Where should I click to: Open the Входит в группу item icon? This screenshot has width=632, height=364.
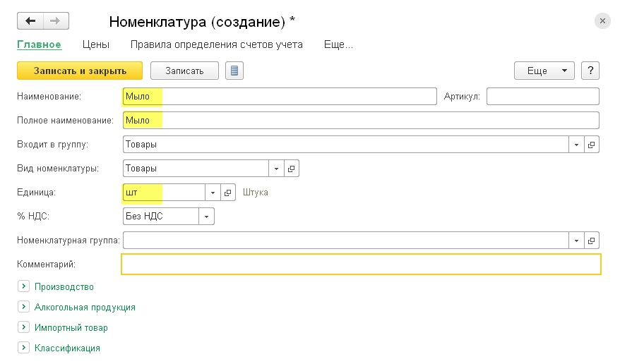(x=591, y=145)
